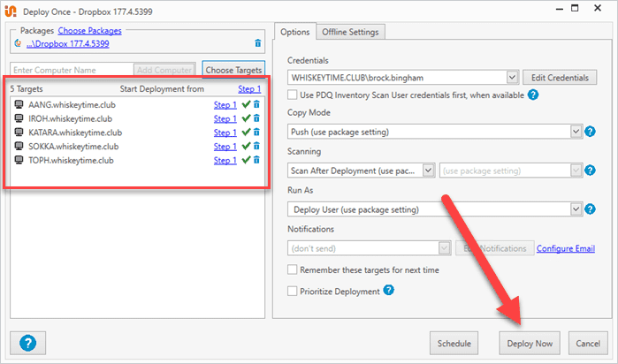
Task: Select the SOKKA.whiskeytime.club target row
Action: (x=137, y=146)
